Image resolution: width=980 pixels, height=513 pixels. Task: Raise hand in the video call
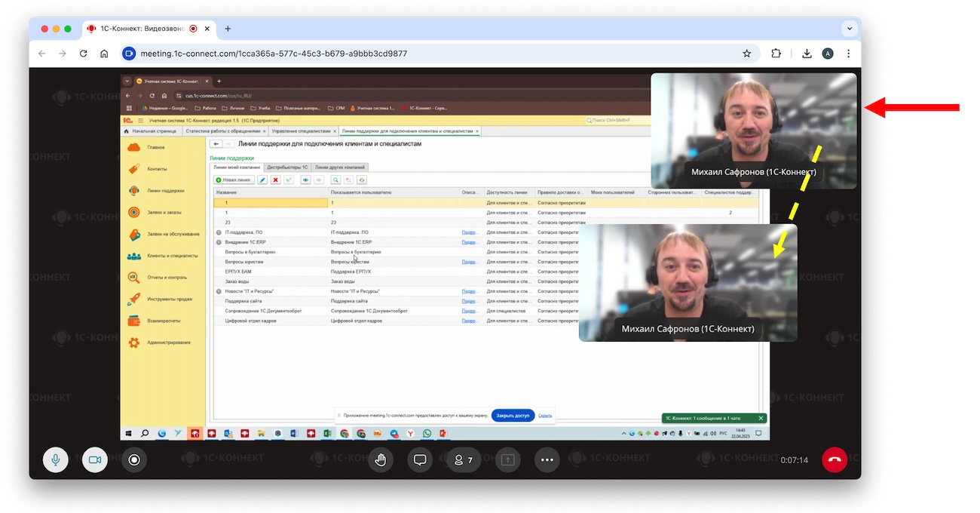coord(381,459)
